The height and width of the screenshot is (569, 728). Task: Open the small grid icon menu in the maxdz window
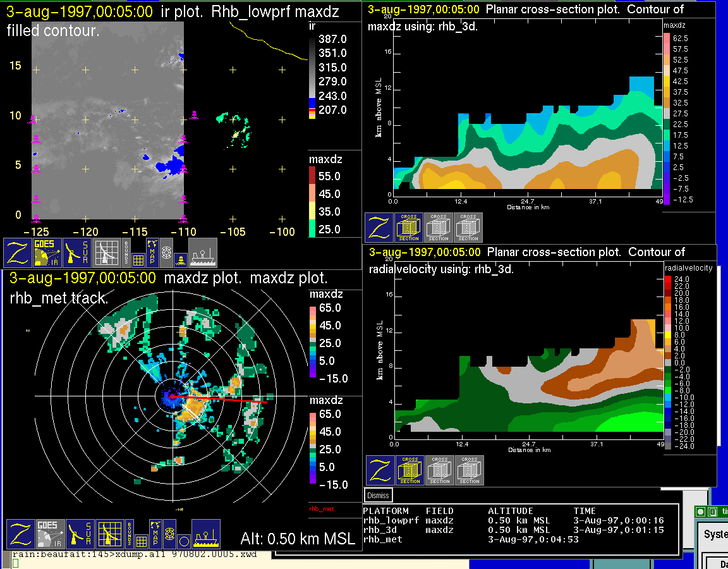pyautogui.click(x=141, y=541)
